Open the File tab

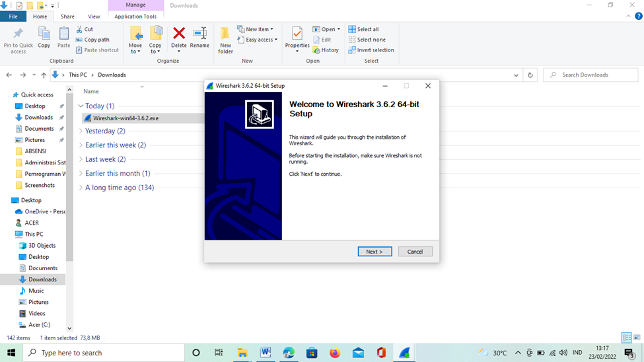click(13, 17)
